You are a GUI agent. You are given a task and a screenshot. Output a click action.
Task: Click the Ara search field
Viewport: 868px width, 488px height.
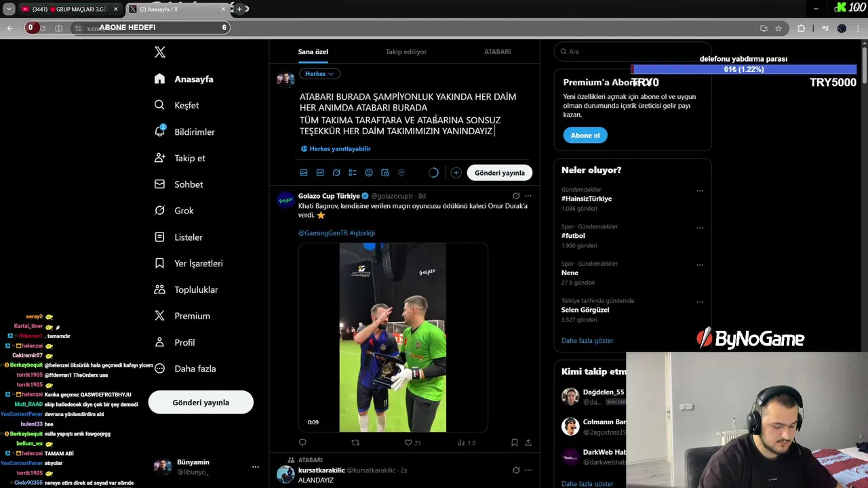click(x=633, y=52)
